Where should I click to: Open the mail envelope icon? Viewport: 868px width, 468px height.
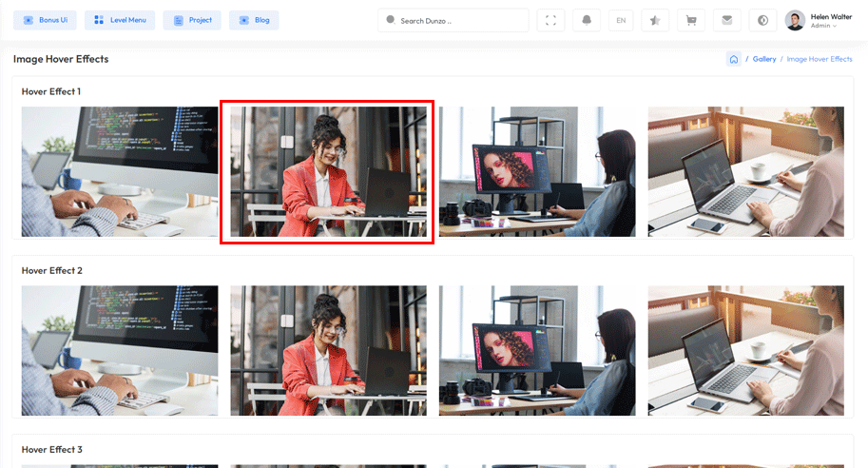click(x=726, y=20)
